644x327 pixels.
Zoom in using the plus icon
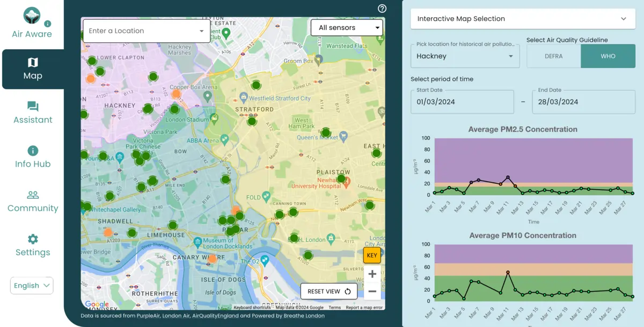(372, 273)
